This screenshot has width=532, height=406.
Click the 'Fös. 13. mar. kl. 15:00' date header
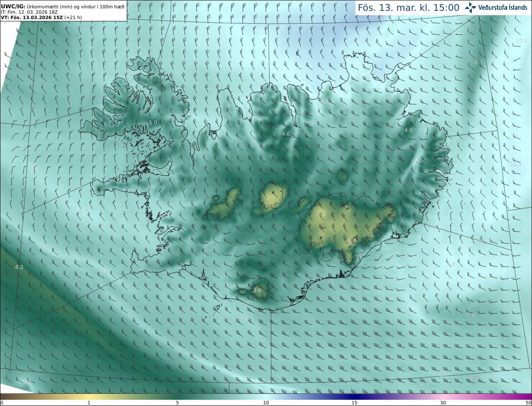click(409, 7)
